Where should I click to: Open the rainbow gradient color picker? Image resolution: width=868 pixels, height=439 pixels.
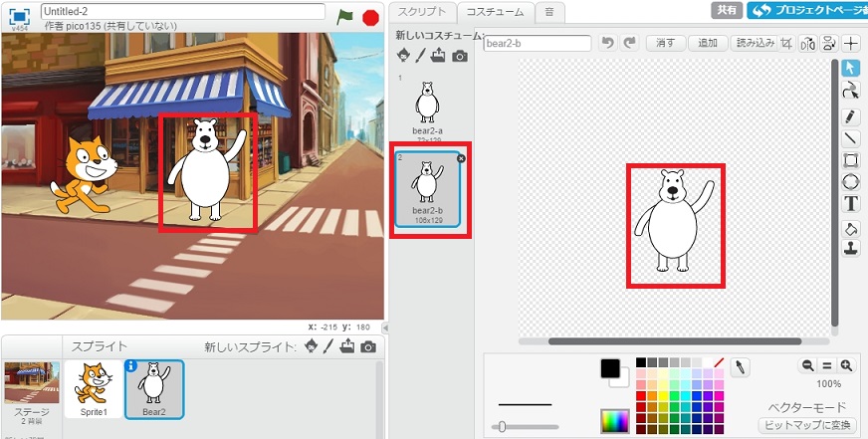point(614,421)
